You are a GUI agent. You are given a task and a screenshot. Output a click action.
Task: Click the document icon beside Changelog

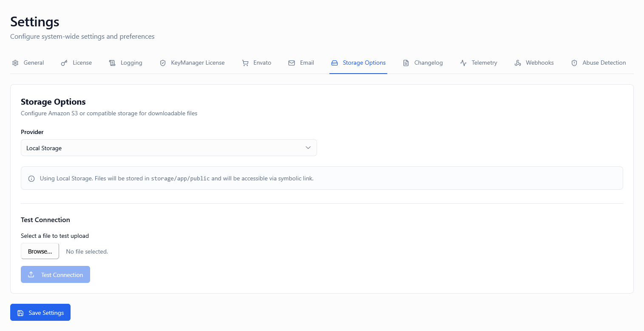click(406, 63)
